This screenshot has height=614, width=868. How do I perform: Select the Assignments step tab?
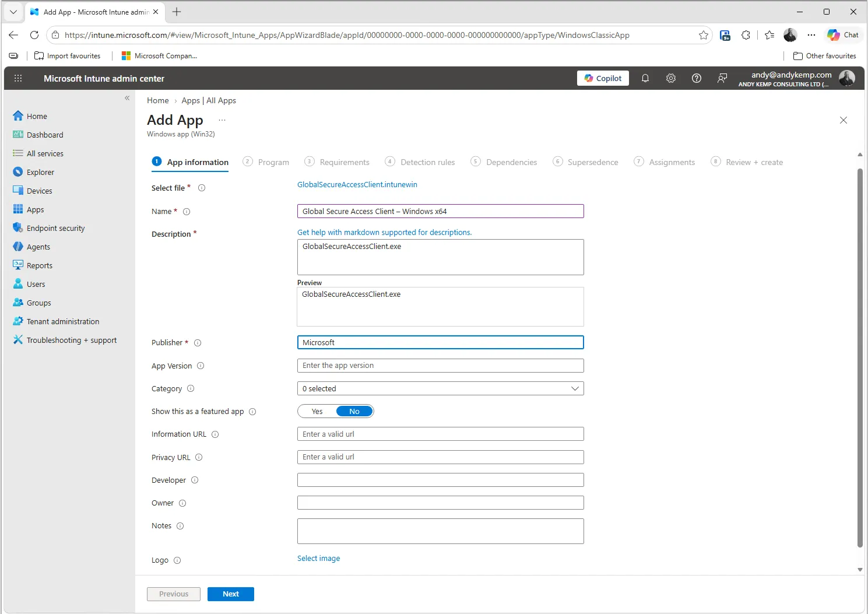pos(665,162)
